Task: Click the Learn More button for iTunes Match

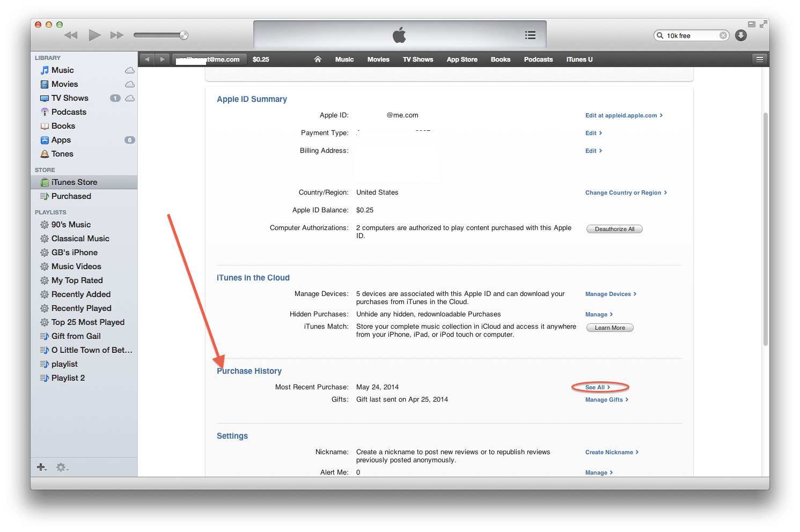Action: point(610,328)
